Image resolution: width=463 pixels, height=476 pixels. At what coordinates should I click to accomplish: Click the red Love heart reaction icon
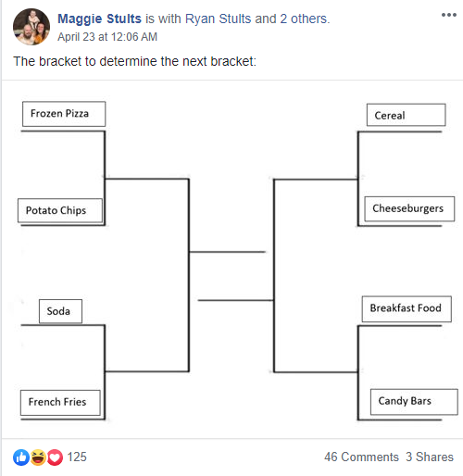coord(55,457)
